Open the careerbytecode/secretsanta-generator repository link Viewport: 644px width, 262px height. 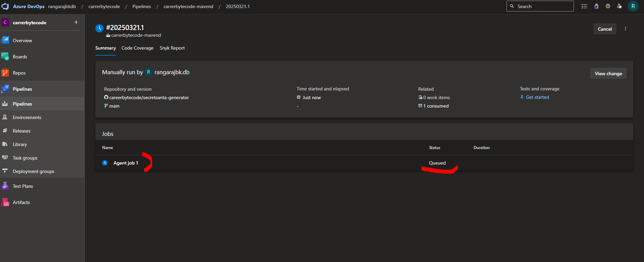[x=149, y=97]
